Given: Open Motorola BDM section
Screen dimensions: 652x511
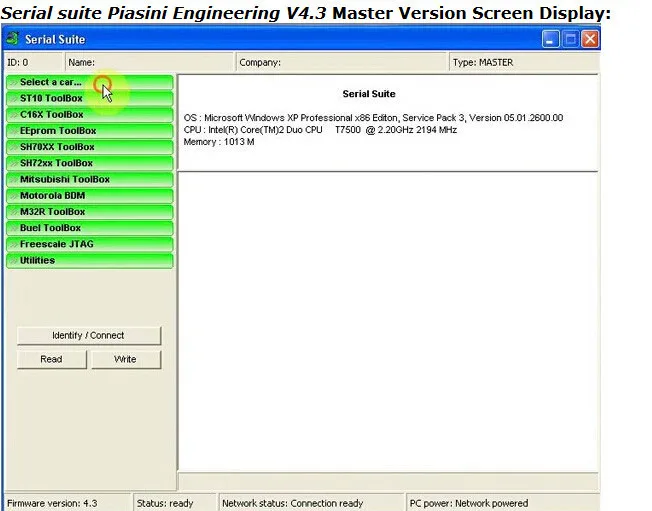Looking at the screenshot, I should pyautogui.click(x=89, y=196).
